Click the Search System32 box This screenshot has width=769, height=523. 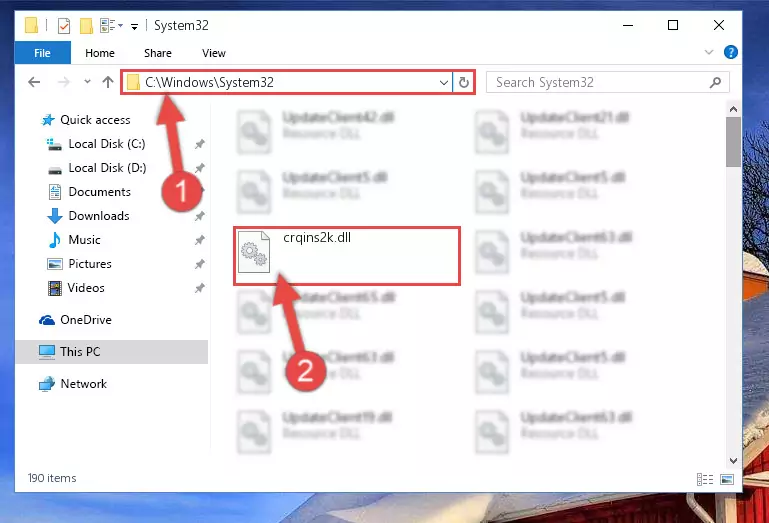tap(607, 82)
